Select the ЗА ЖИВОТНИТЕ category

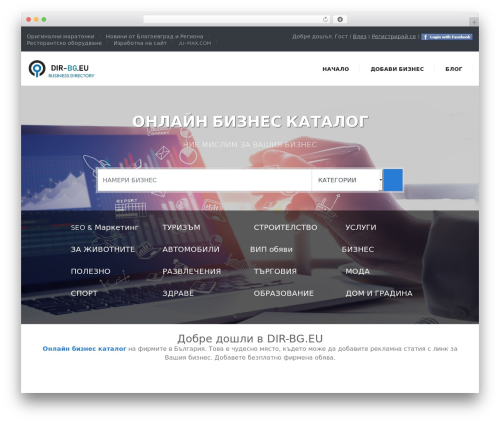coord(103,249)
